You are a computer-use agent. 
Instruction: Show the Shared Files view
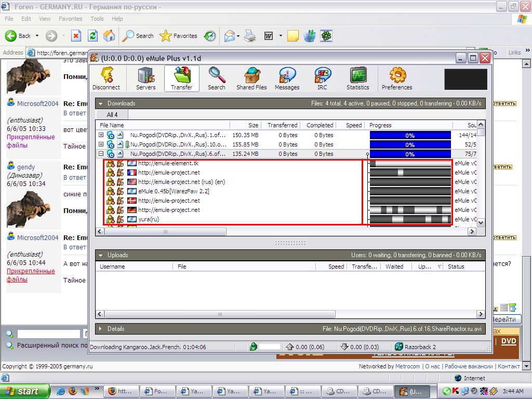coord(251,78)
